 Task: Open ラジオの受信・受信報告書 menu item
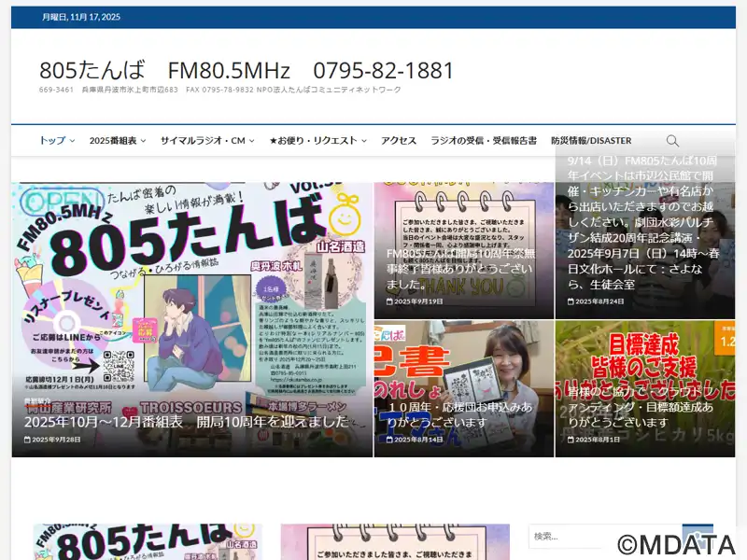[484, 141]
